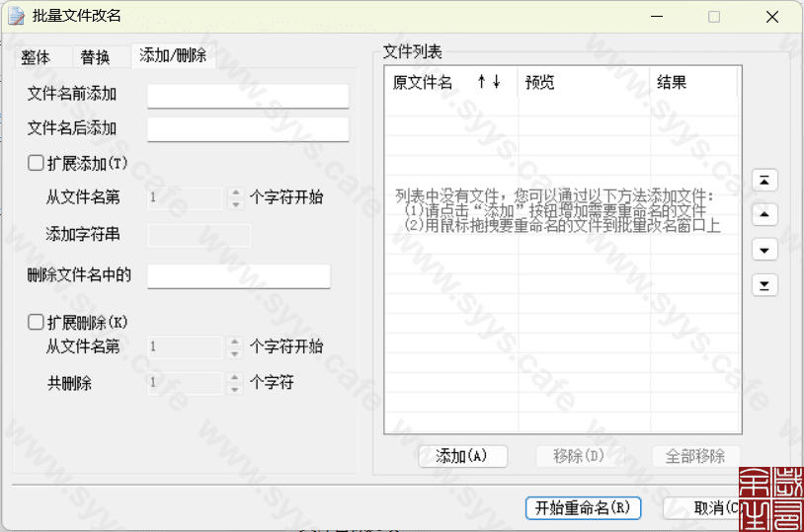Start renaming with 开始重命名(R)
The height and width of the screenshot is (532, 804).
[x=583, y=508]
